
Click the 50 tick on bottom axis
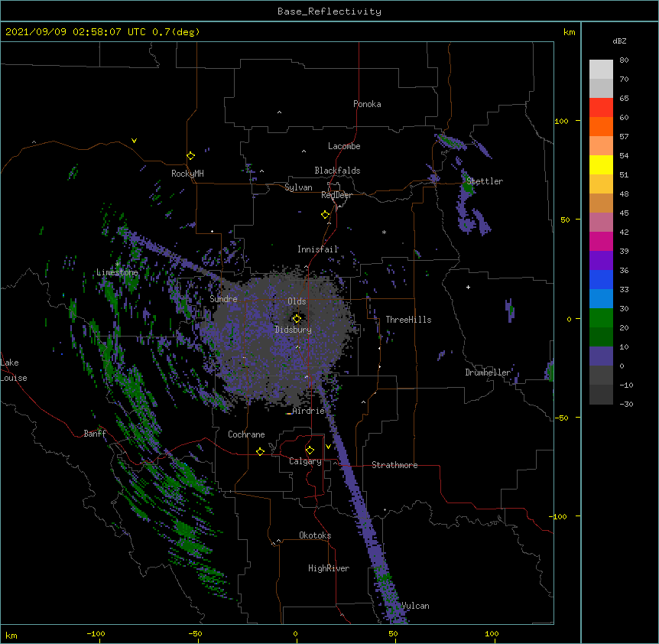pos(393,633)
